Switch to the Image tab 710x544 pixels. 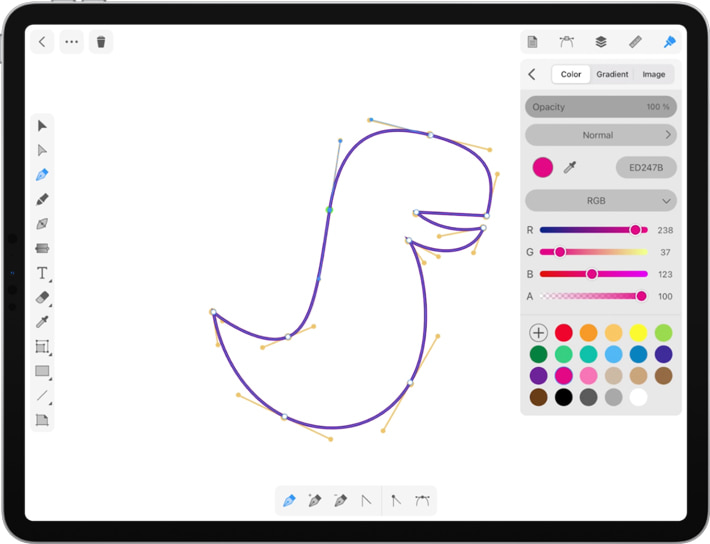click(x=653, y=74)
